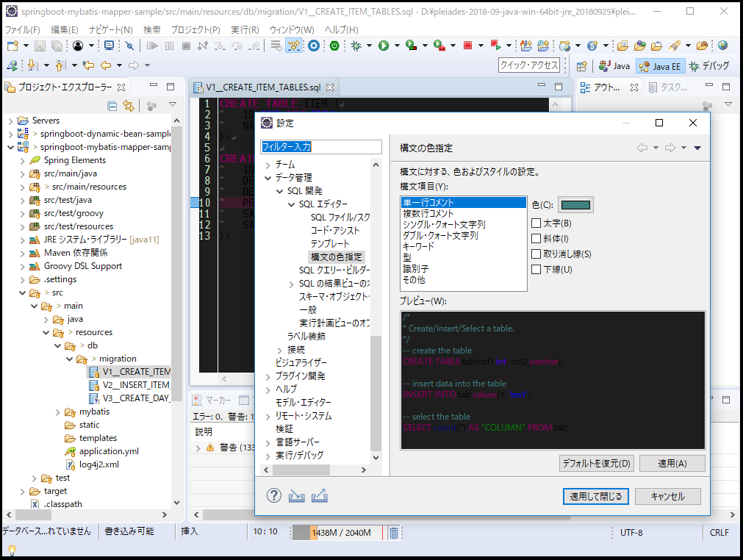Open the ファイル(F) menu
The width and height of the screenshot is (743, 560).
pos(22,30)
